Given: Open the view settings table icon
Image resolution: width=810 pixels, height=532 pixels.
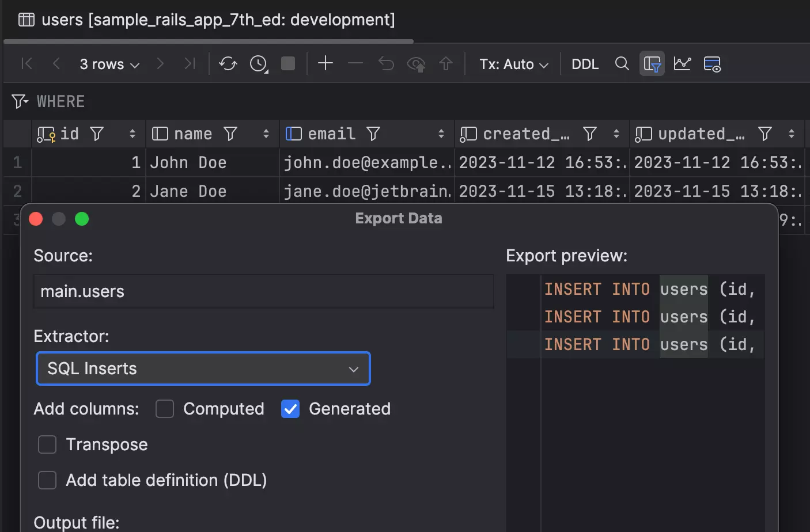Looking at the screenshot, I should pos(713,64).
